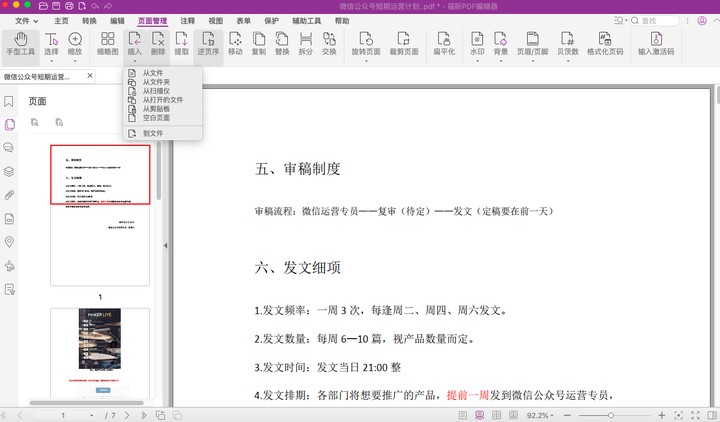This screenshot has width=720, height=422.
Task: Toggle the right panel display icon
Action: click(712, 415)
